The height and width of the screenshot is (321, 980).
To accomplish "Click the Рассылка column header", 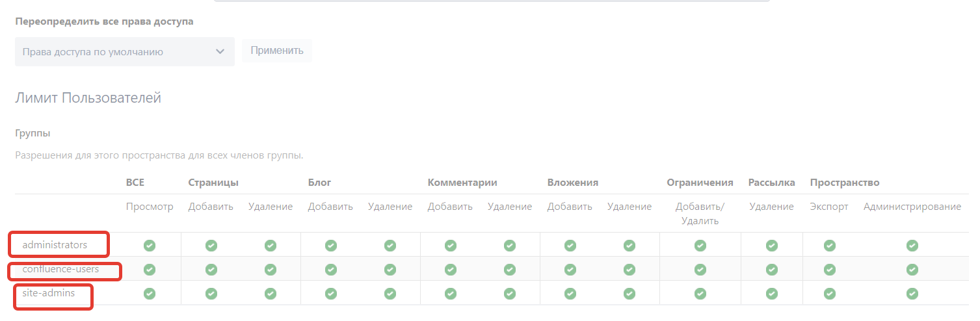I will pos(771,183).
